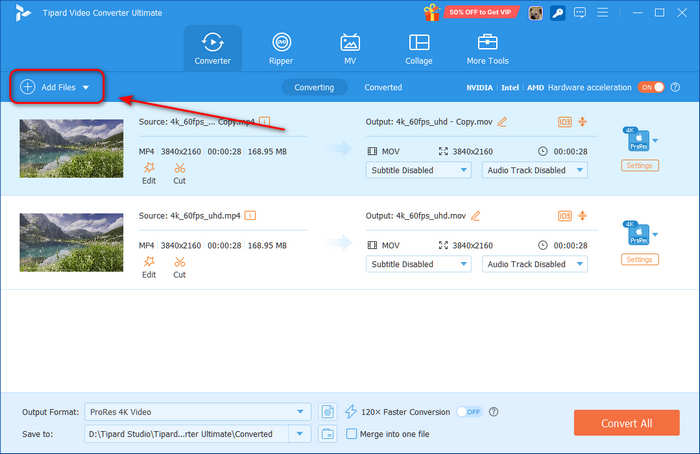Image resolution: width=700 pixels, height=454 pixels.
Task: Open ID3 metadata editor for 4k_60fps_uhd.mov
Action: coord(565,216)
